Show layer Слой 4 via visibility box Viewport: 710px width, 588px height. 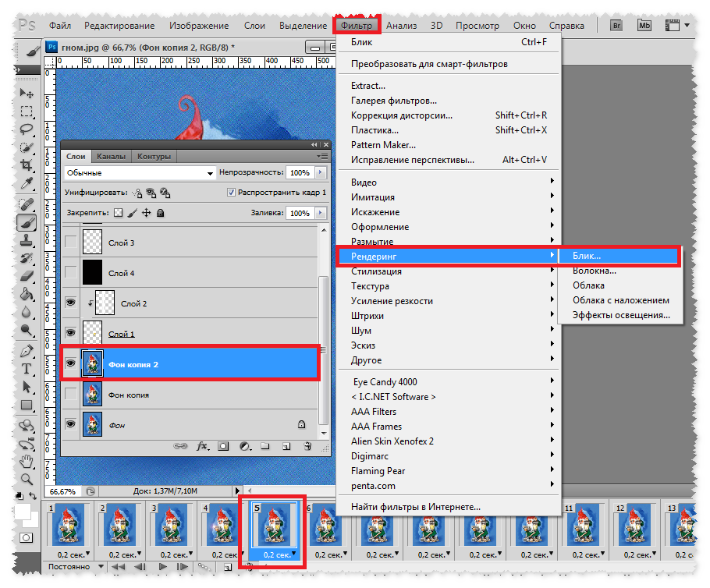point(71,272)
